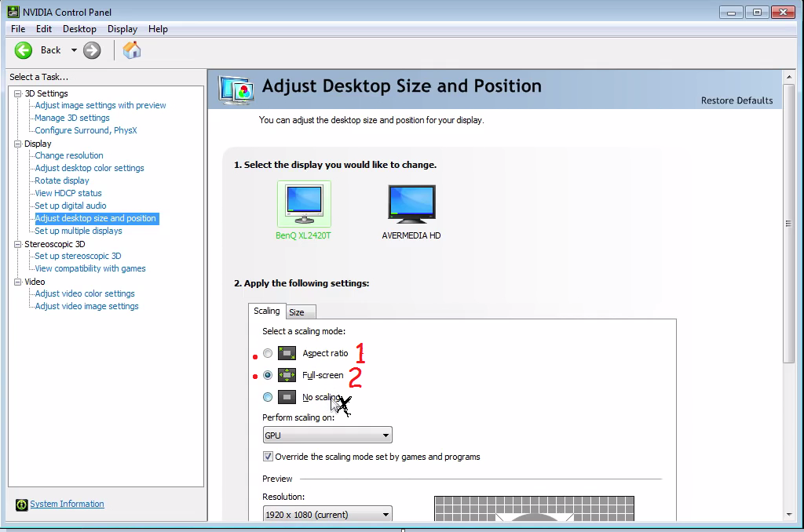Open Adjust video color settings
This screenshot has width=804, height=532.
click(85, 293)
